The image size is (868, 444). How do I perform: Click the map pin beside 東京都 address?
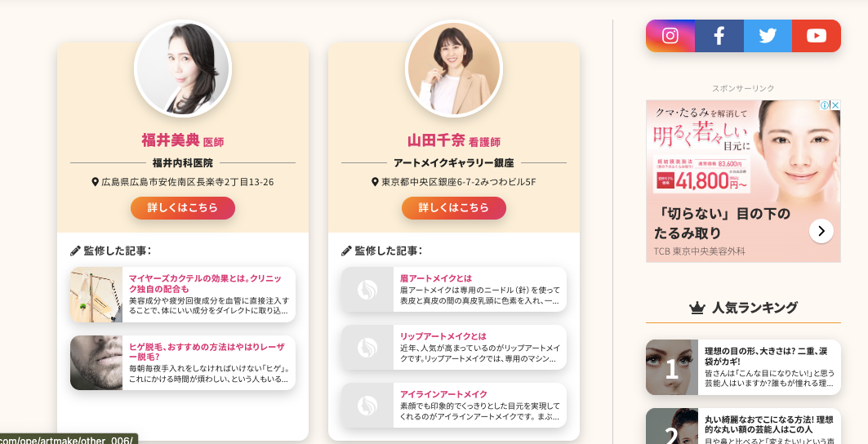[375, 181]
